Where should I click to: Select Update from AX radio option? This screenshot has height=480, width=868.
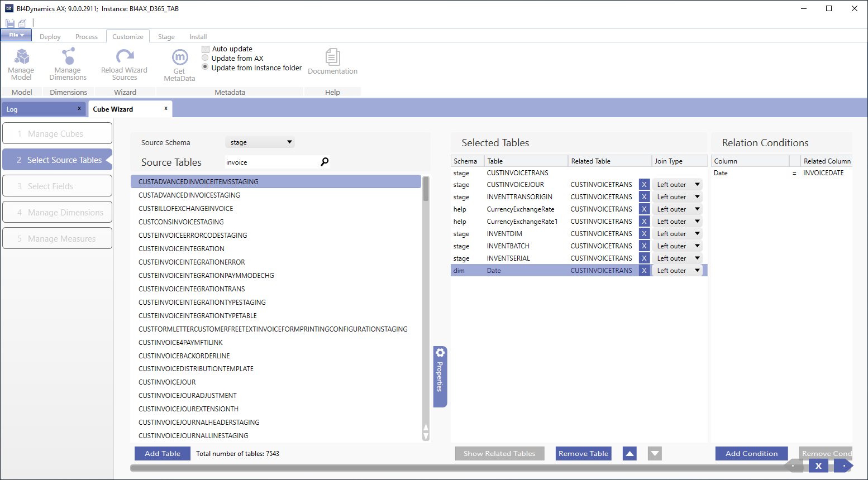pos(205,58)
